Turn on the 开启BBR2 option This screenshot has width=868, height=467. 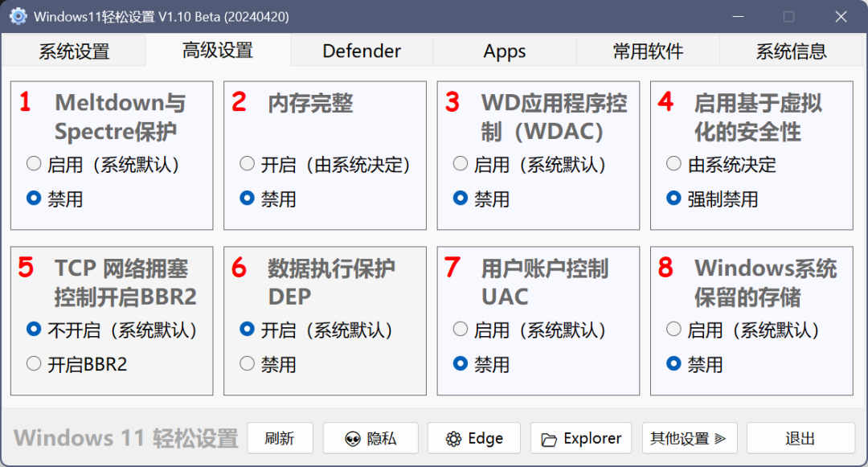[x=34, y=364]
